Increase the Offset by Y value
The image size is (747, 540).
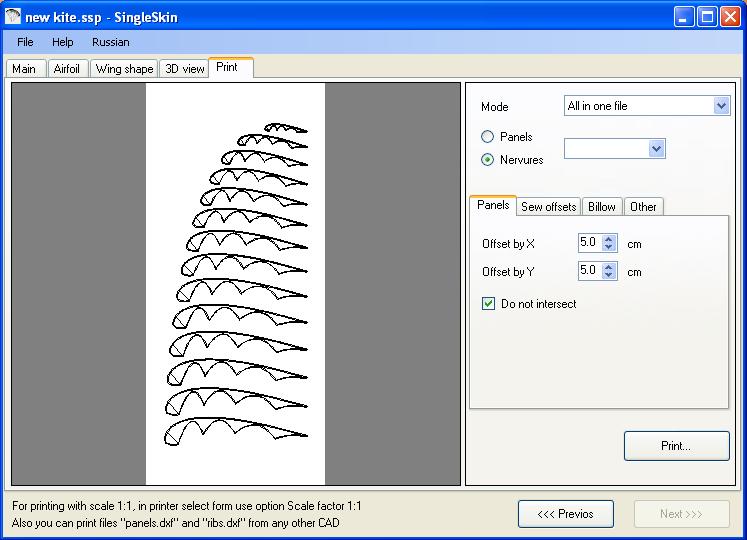[609, 266]
